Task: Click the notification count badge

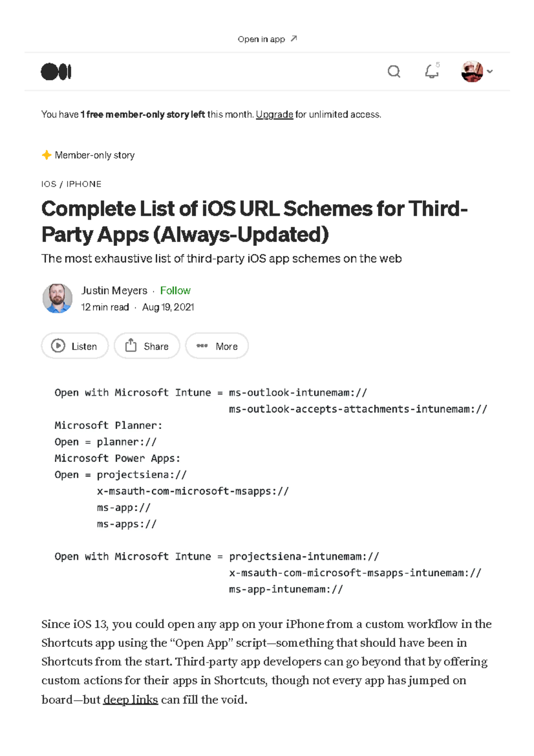Action: (438, 65)
